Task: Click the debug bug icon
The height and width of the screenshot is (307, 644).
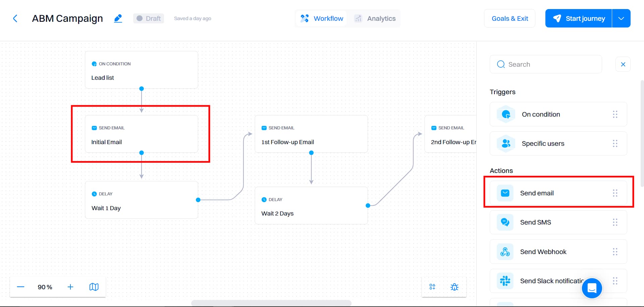Action: [x=454, y=287]
